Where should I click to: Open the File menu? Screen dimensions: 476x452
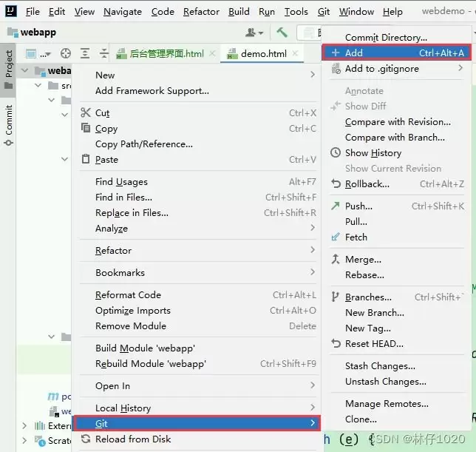click(33, 12)
